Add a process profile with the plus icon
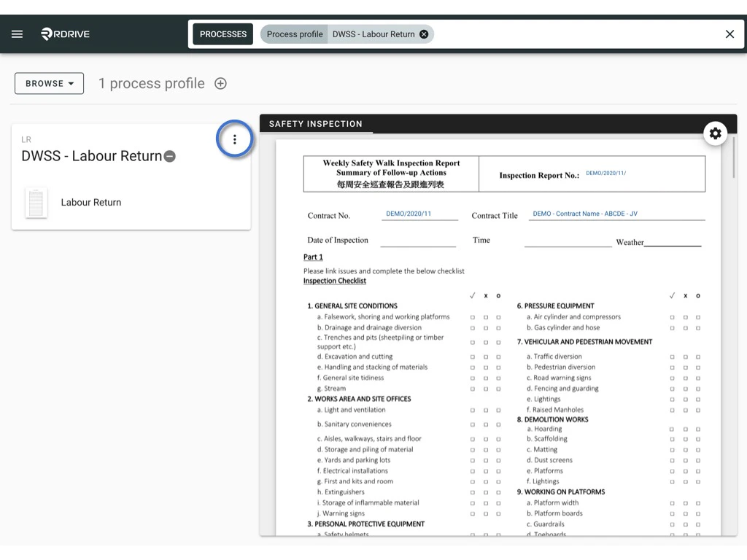 [220, 83]
